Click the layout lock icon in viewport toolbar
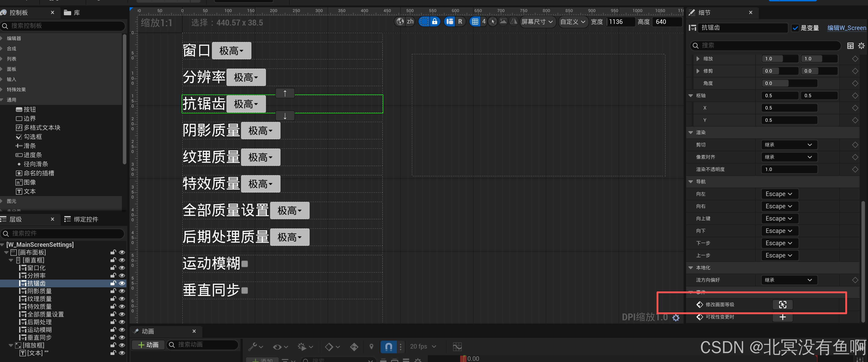This screenshot has height=362, width=868. click(435, 22)
